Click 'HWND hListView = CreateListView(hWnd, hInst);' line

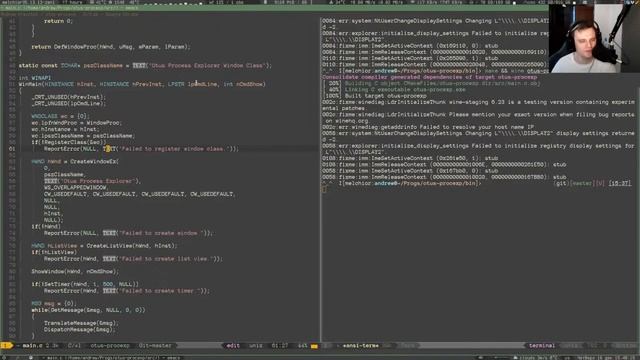click(104, 246)
